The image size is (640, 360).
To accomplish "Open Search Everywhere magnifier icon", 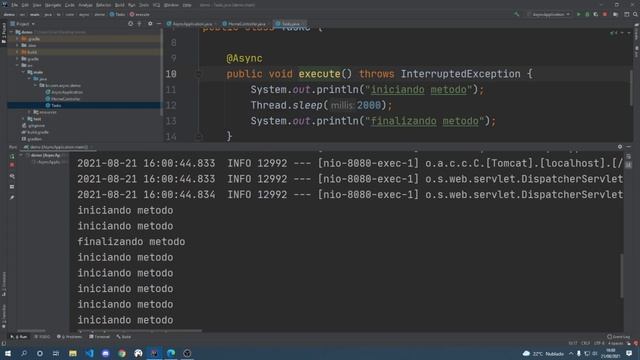I will [x=635, y=14].
